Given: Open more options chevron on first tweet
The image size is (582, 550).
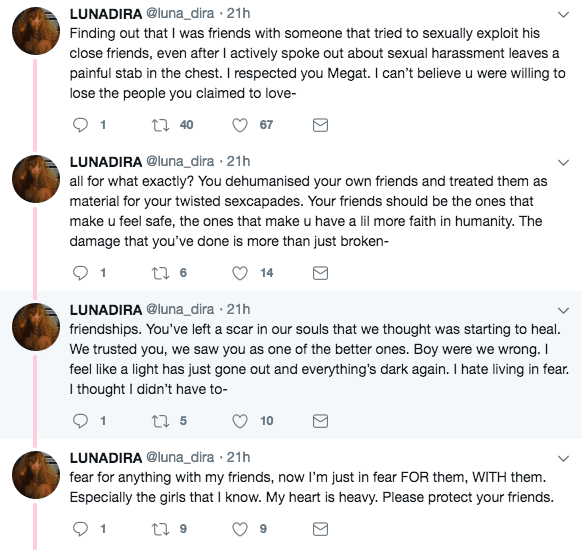Looking at the screenshot, I should 563,15.
